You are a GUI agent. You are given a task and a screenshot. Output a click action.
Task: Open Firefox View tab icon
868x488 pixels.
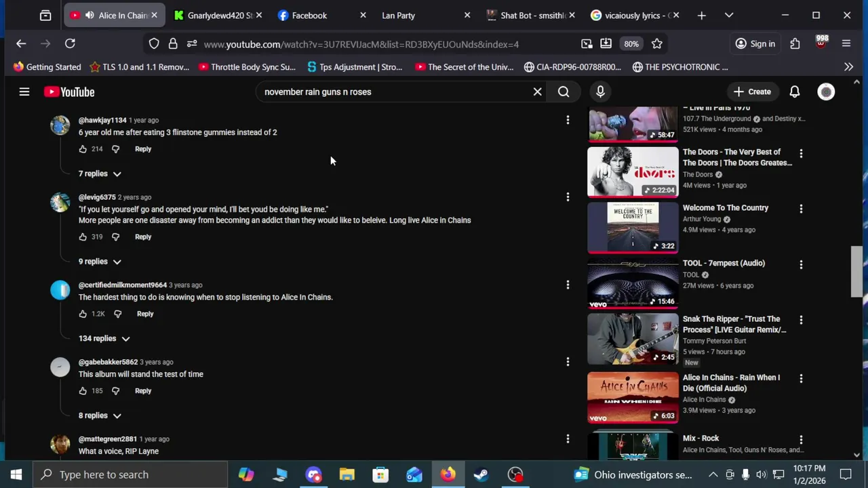pos(45,15)
